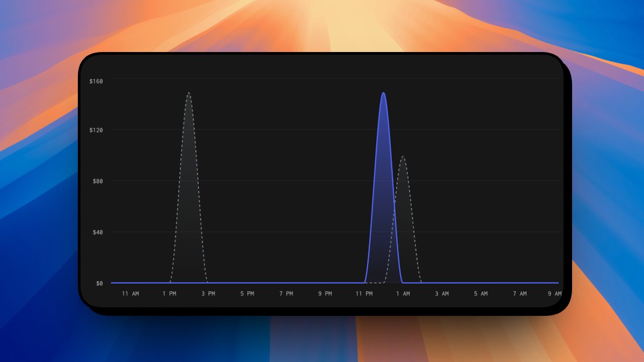
Task: Click the $120 y-axis label
Action: [96, 130]
